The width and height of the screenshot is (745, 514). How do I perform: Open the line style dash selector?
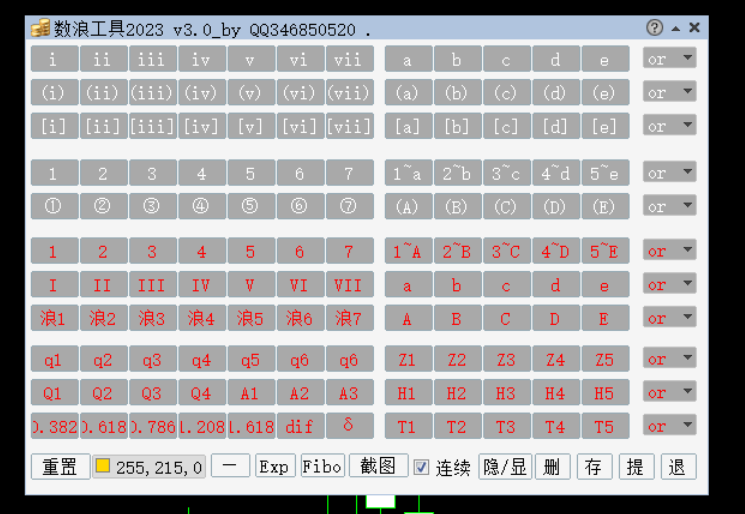[x=230, y=466]
